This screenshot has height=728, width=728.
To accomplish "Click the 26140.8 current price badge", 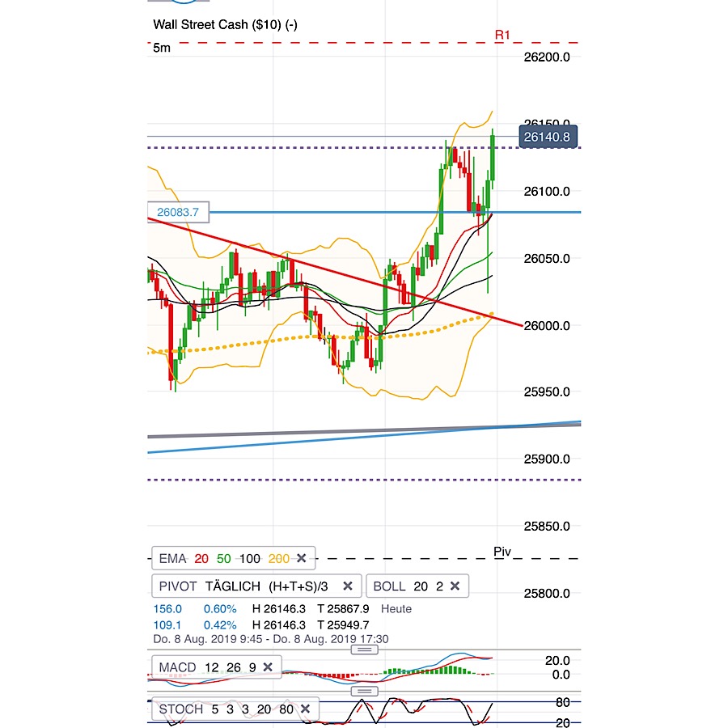I will pos(547,137).
